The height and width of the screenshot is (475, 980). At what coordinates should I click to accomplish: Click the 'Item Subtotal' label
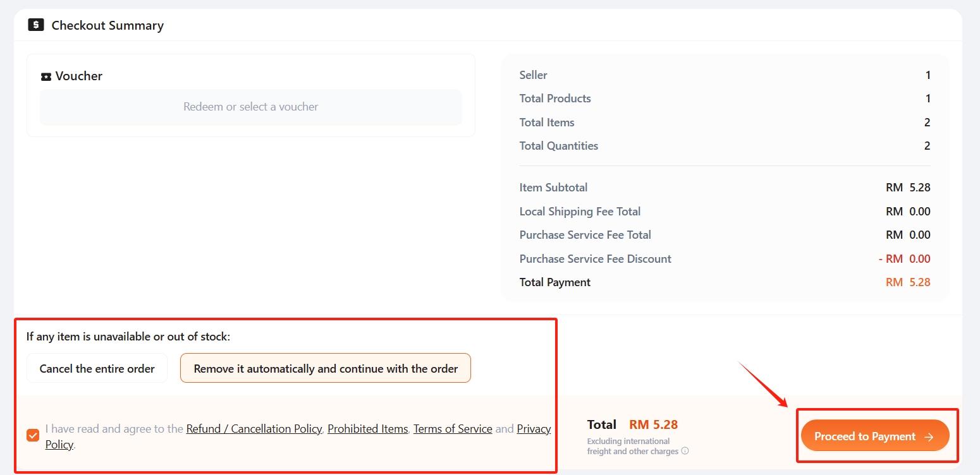coord(553,188)
